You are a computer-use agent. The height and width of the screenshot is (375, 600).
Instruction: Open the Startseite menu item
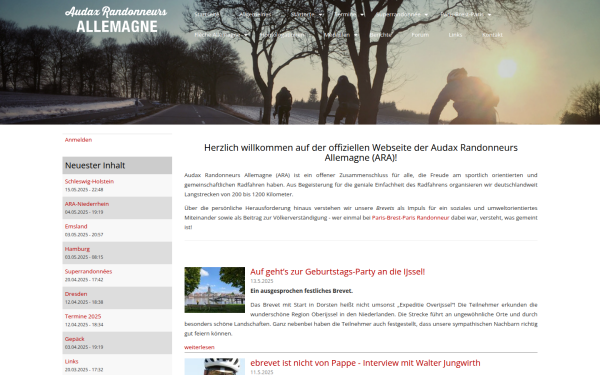pyautogui.click(x=207, y=15)
